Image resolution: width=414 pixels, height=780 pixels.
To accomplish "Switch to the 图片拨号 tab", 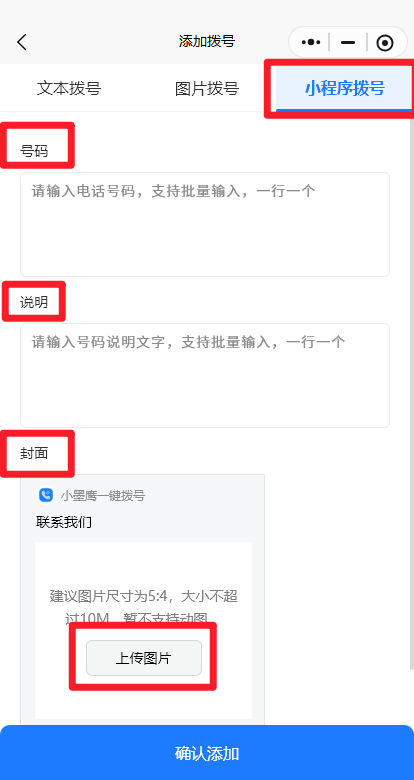I will click(x=207, y=88).
